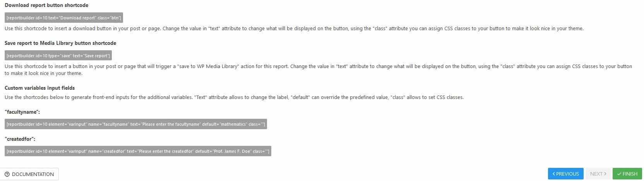Click the checkmark icon on Finish
Screen dimensions: 644x181
[620, 174]
